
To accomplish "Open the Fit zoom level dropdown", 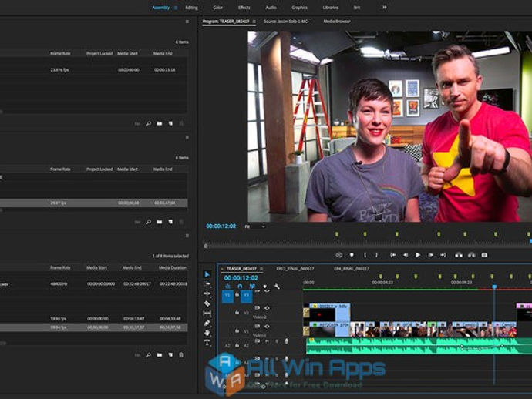I will pos(254,226).
